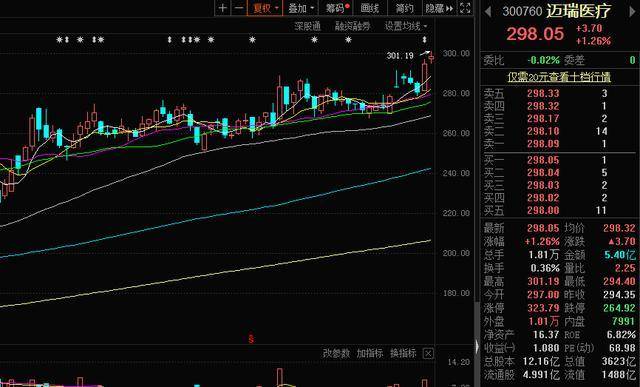Viewport: 640px width, 387px height.
Task: Expand the 设置均线 dropdown
Action: 406,27
